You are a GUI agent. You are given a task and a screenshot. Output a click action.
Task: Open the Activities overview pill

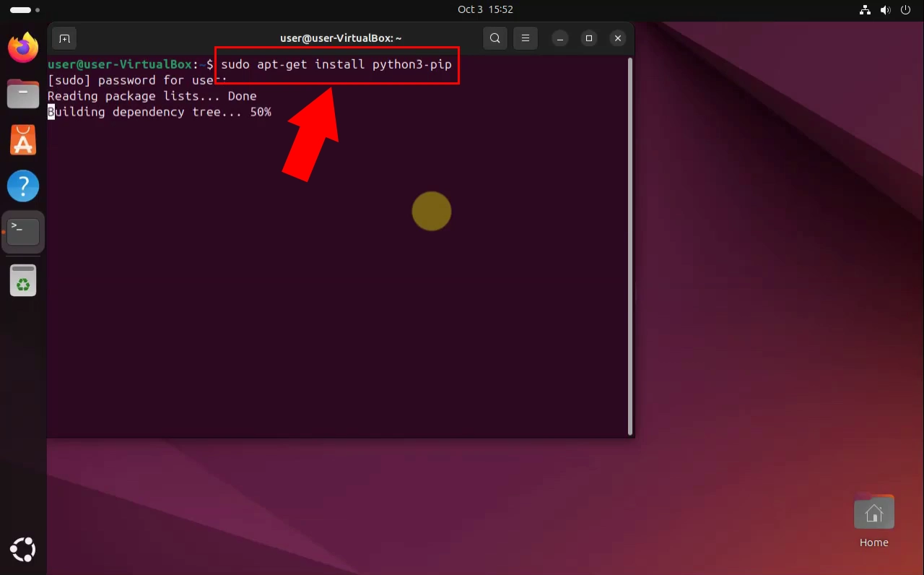pos(25,10)
